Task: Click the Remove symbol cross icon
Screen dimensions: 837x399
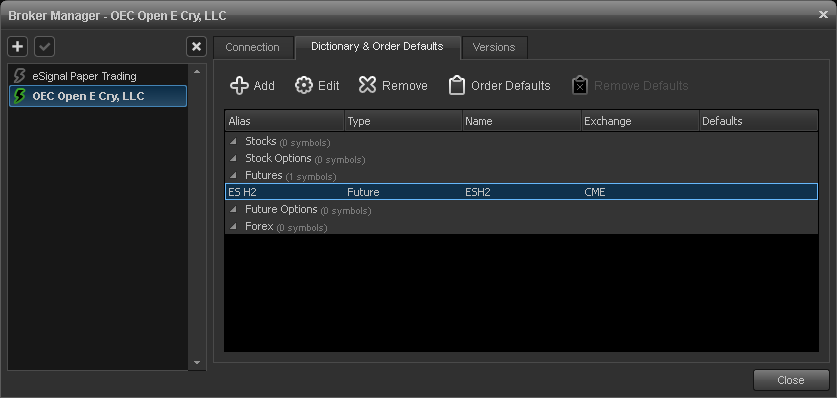Action: click(367, 85)
